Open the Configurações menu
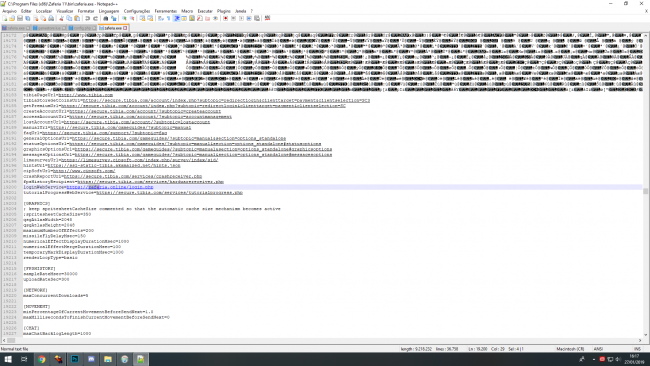 click(137, 11)
